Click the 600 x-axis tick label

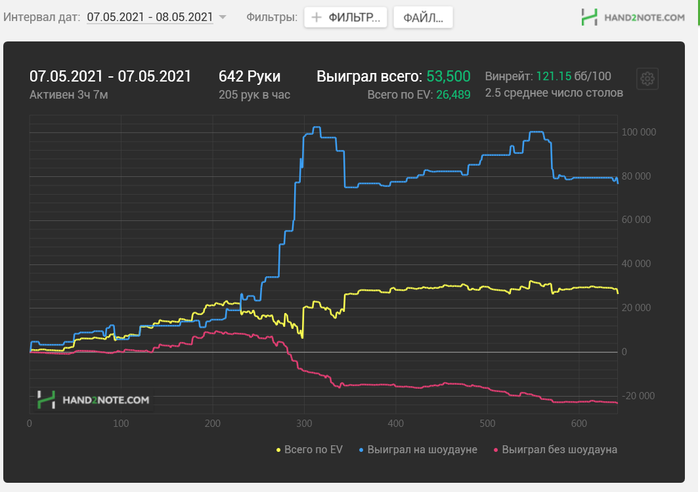tap(579, 423)
